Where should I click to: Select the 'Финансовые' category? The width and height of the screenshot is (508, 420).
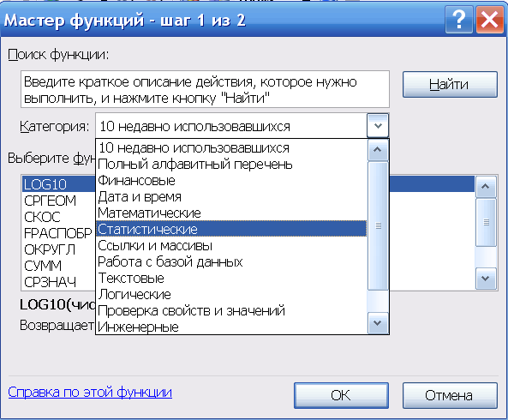pyautogui.click(x=231, y=180)
